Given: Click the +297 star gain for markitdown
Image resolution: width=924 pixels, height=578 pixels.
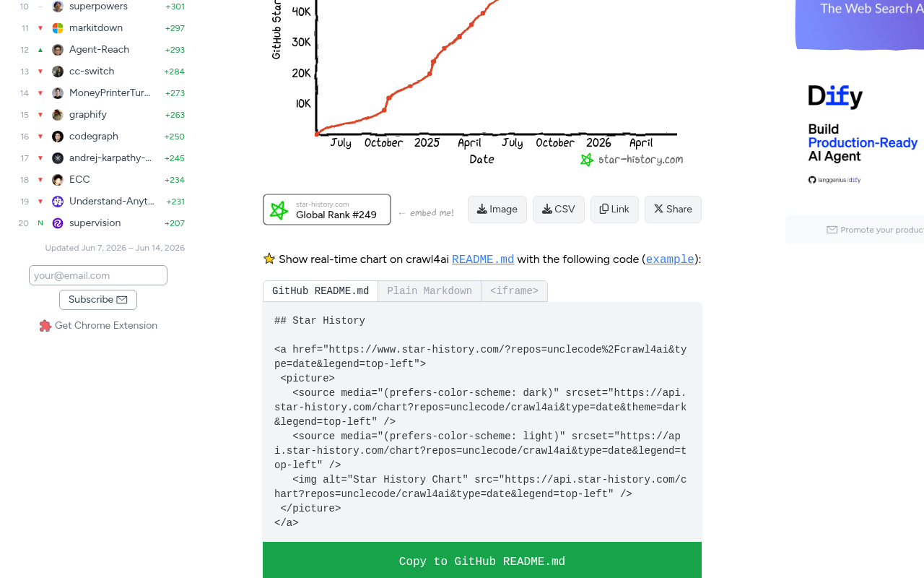Looking at the screenshot, I should pos(175,28).
